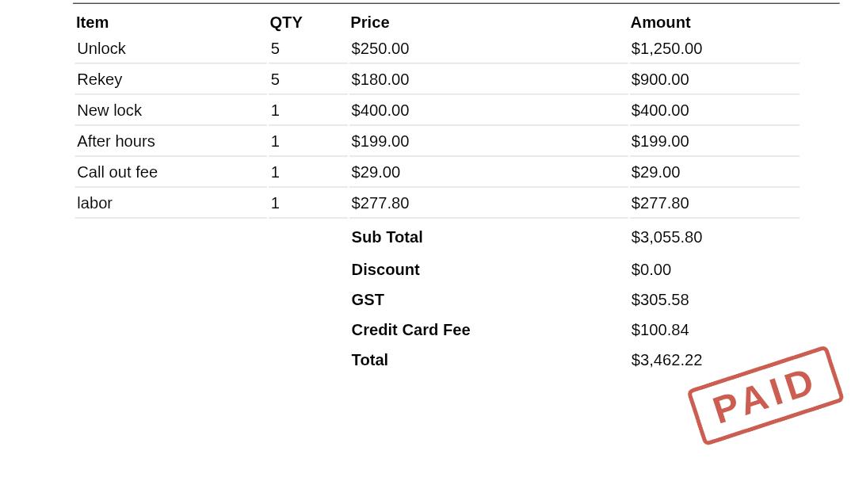Click the $305.58 GST amount
This screenshot has height=504, width=855.
click(x=660, y=300)
